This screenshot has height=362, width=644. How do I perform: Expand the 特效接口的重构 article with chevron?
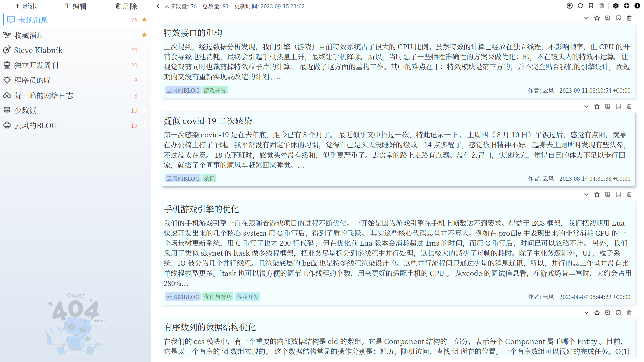[586, 18]
